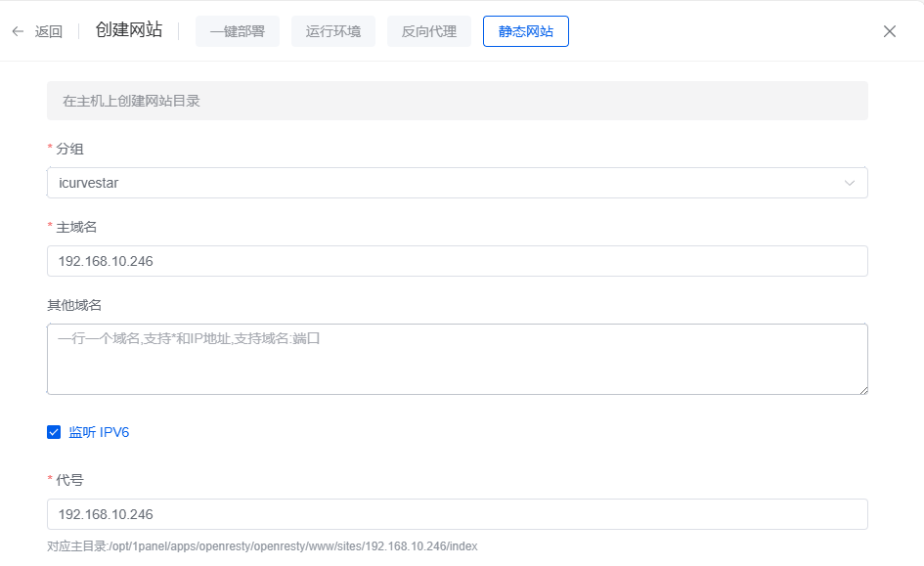Click the 其他域名 field label
The width and height of the screenshot is (924, 566).
coord(74,305)
